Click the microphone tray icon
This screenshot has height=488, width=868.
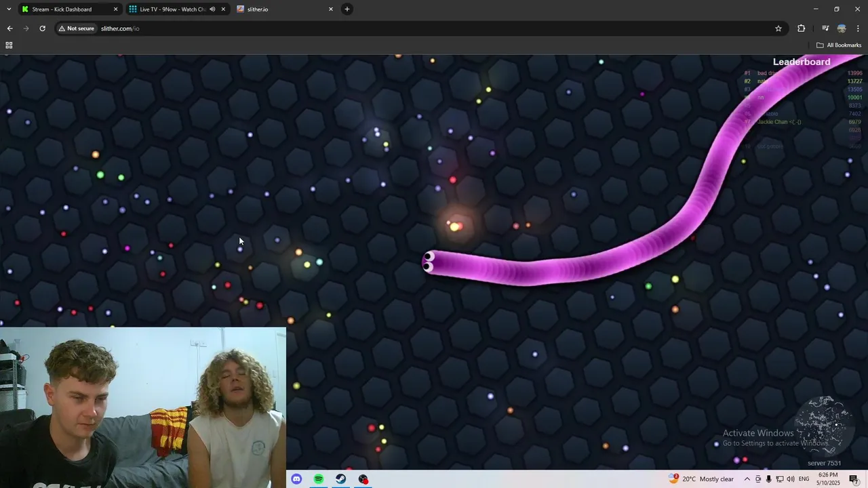(768, 479)
